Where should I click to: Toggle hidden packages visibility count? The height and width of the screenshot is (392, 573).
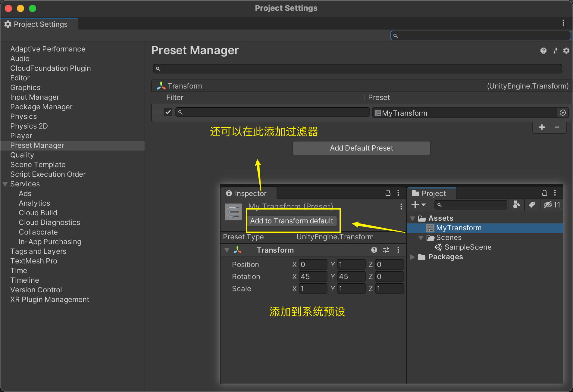coord(551,205)
